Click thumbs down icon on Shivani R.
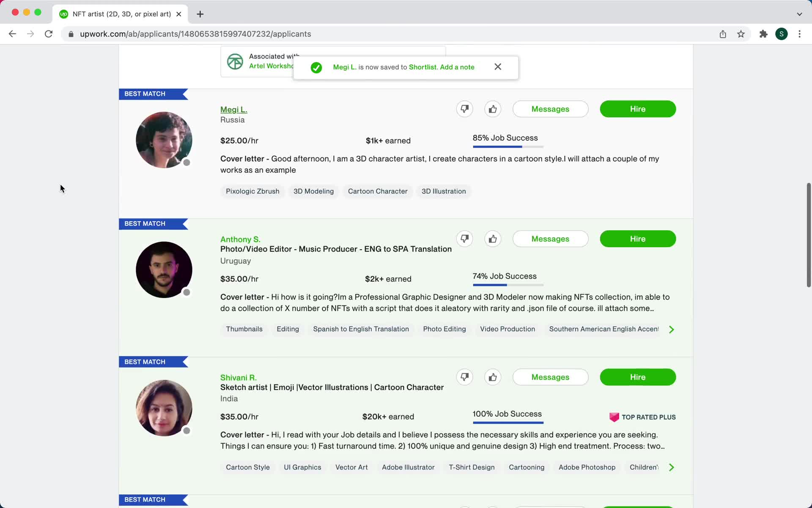Image resolution: width=812 pixels, height=508 pixels. point(465,376)
